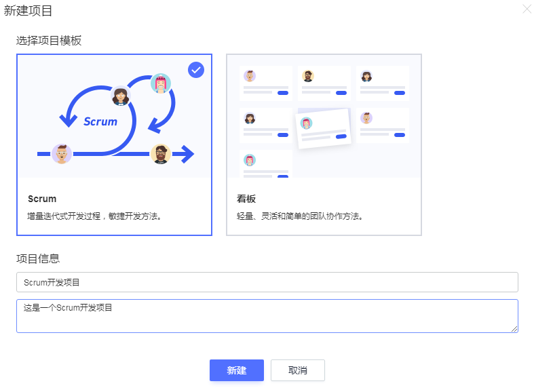This screenshot has height=392, width=534.
Task: Select the 看板 project template card
Action: click(x=324, y=144)
